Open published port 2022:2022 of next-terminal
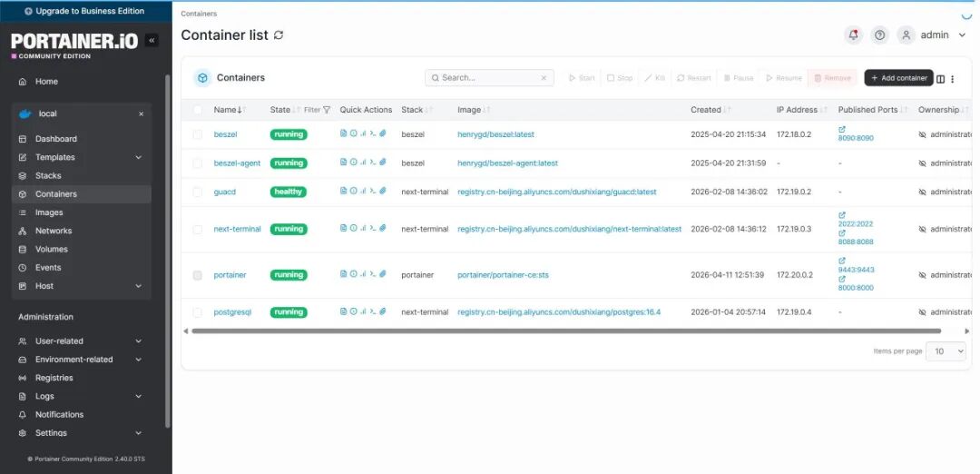Screen dimensions: 980x474 tap(856, 224)
